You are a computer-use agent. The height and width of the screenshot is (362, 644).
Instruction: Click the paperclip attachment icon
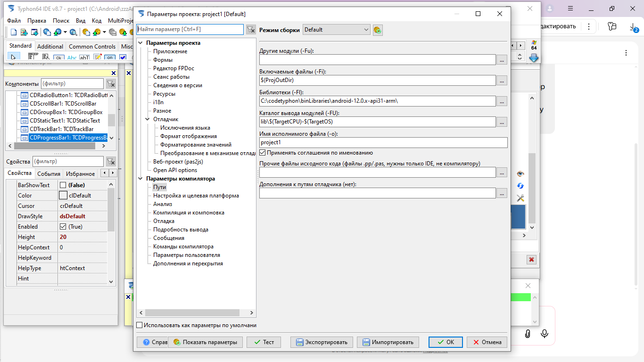pyautogui.click(x=528, y=334)
